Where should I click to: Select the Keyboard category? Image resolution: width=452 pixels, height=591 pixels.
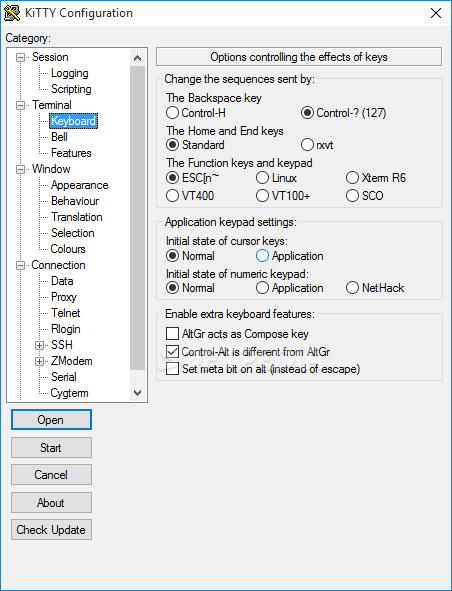74,121
